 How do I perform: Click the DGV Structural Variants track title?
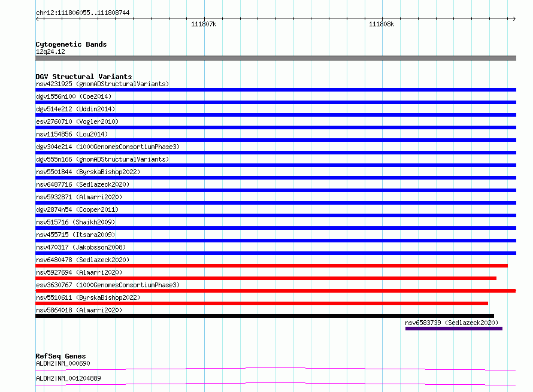tap(84, 77)
